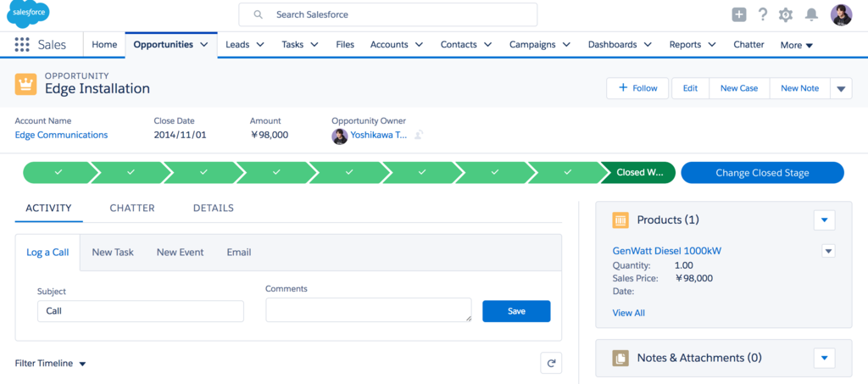Open the Chatter navigation tab
Image resolution: width=868 pixels, height=384 pixels.
click(748, 45)
